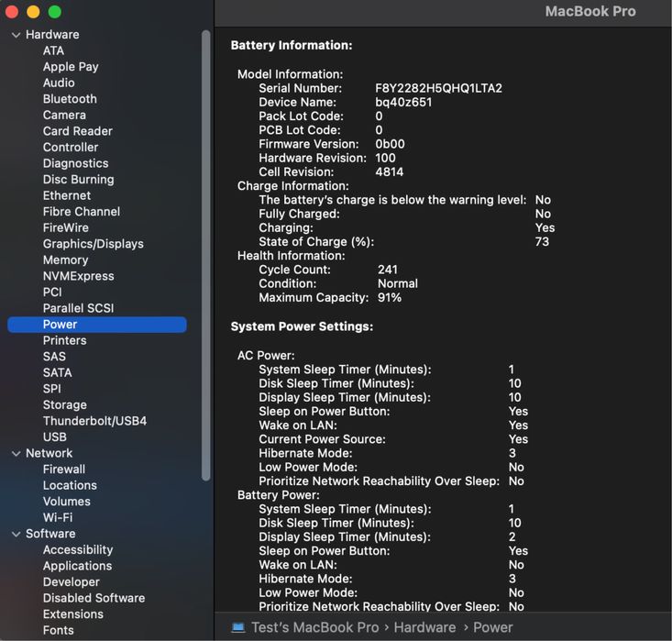Click the Network category label
The image size is (672, 641).
(x=49, y=453)
